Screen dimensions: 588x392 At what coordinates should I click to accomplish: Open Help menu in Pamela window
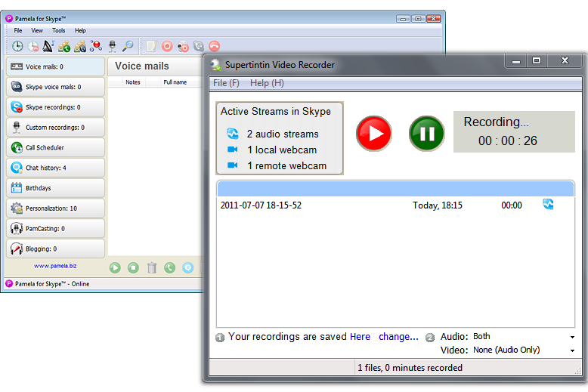pyautogui.click(x=80, y=31)
